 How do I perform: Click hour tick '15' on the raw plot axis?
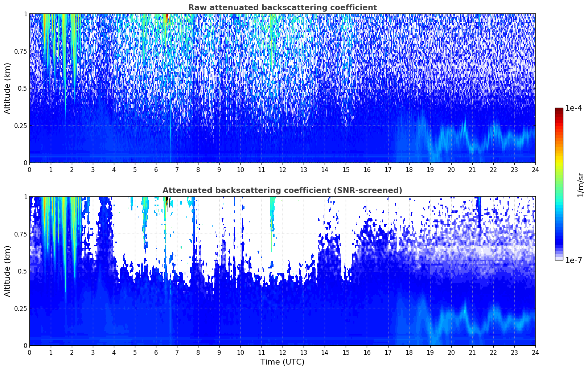[346, 169]
